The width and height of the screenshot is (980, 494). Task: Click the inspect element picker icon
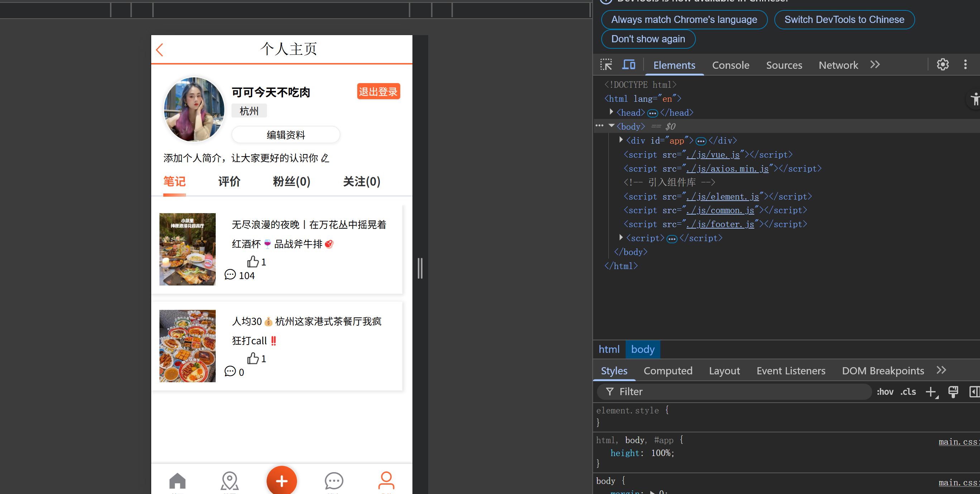[606, 64]
